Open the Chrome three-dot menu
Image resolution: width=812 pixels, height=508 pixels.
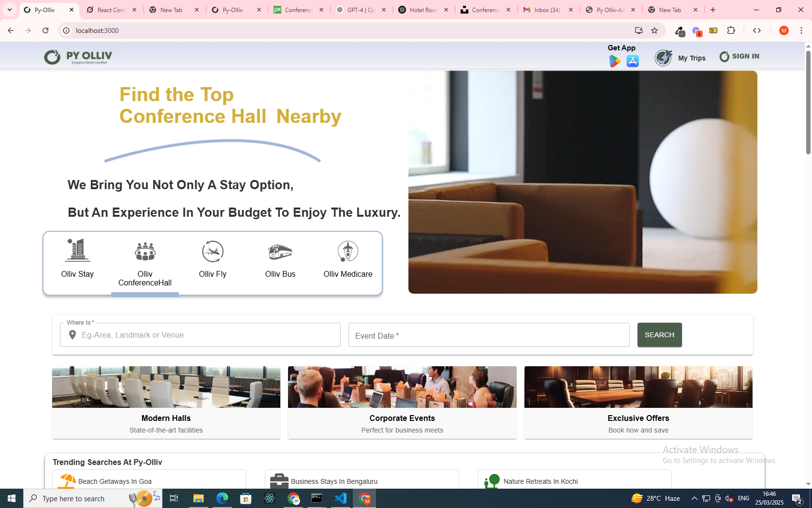point(801,30)
